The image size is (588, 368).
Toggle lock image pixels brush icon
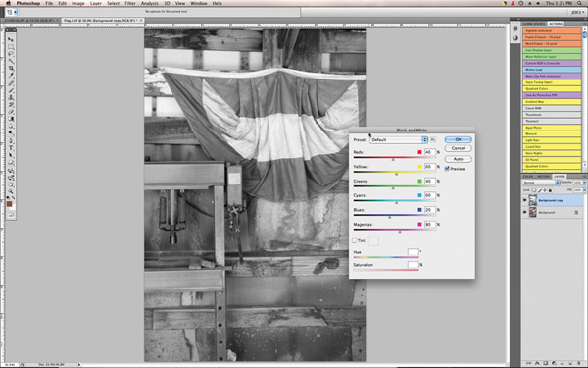click(x=540, y=190)
